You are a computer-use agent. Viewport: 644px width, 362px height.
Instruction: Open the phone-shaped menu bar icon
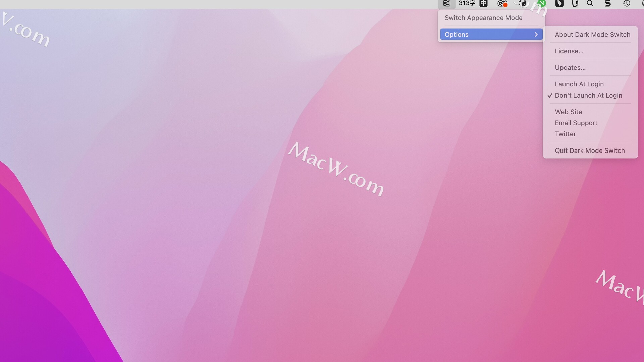point(575,3)
